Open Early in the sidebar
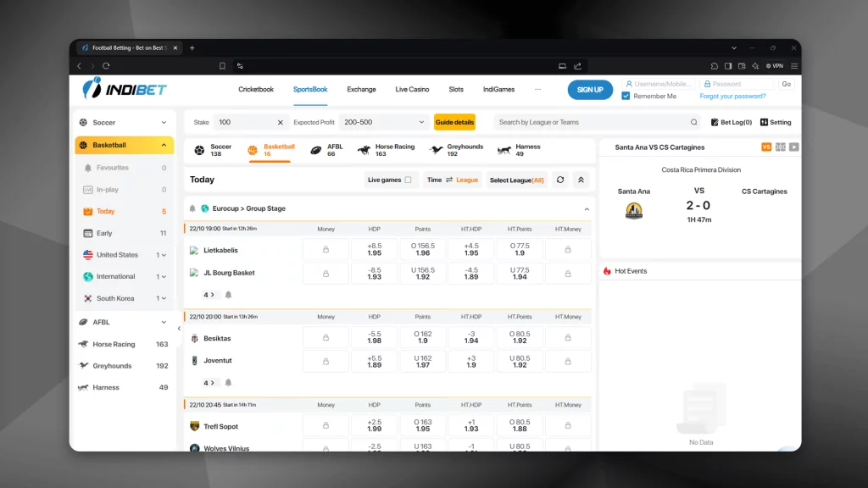Screen dimensions: 868x488 click(x=124, y=234)
